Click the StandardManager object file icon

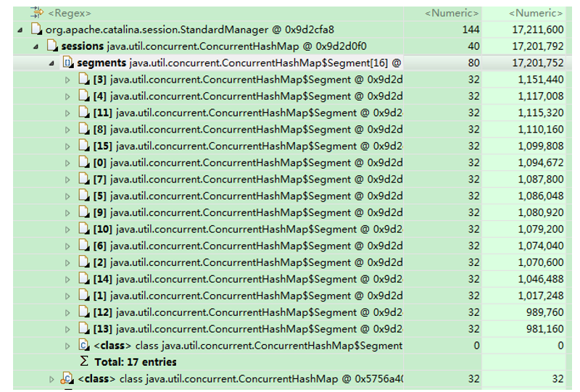click(36, 30)
